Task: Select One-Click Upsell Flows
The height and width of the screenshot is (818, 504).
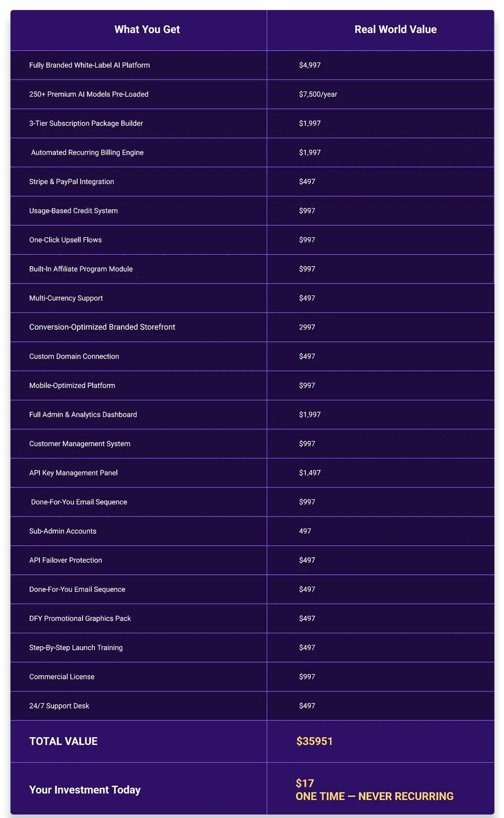Action: 66,240
